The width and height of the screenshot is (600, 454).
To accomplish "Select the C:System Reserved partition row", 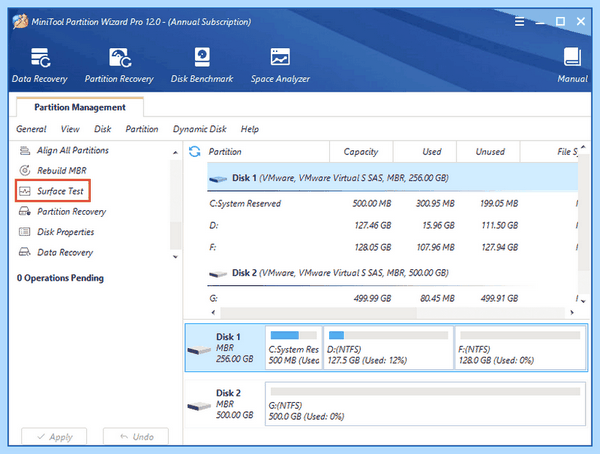I will click(x=393, y=203).
